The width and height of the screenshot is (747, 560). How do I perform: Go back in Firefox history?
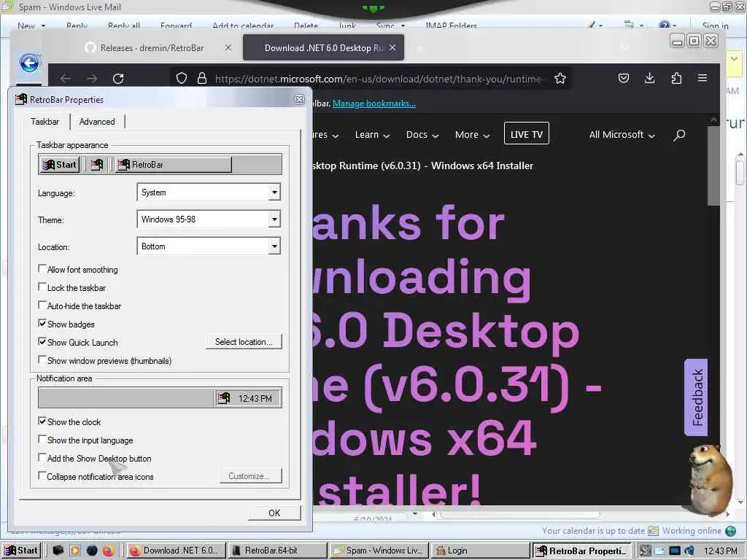click(65, 79)
